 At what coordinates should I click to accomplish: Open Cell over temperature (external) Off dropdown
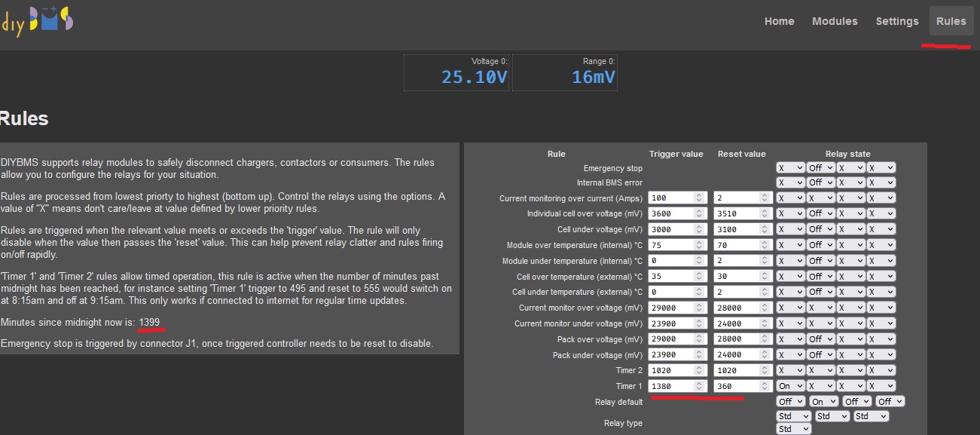click(820, 276)
